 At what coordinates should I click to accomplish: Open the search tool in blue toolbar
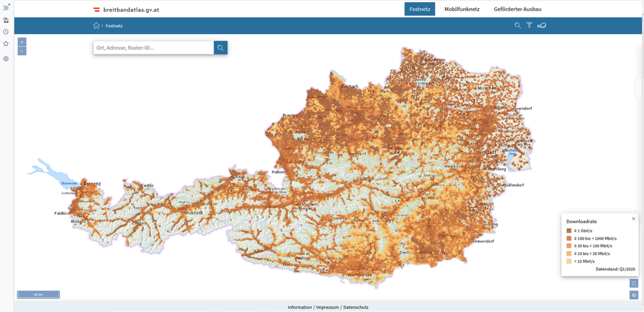pos(517,25)
